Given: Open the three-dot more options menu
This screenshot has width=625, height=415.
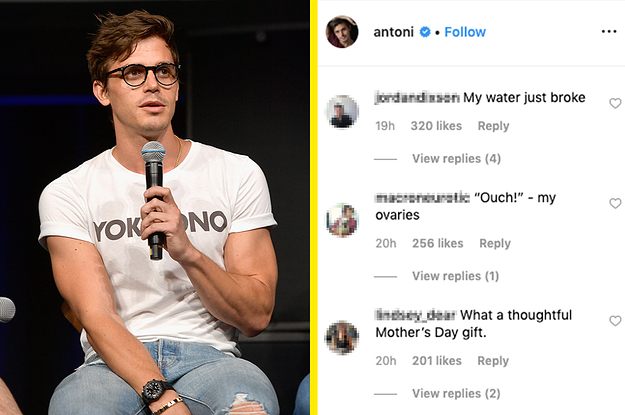Looking at the screenshot, I should (x=609, y=31).
